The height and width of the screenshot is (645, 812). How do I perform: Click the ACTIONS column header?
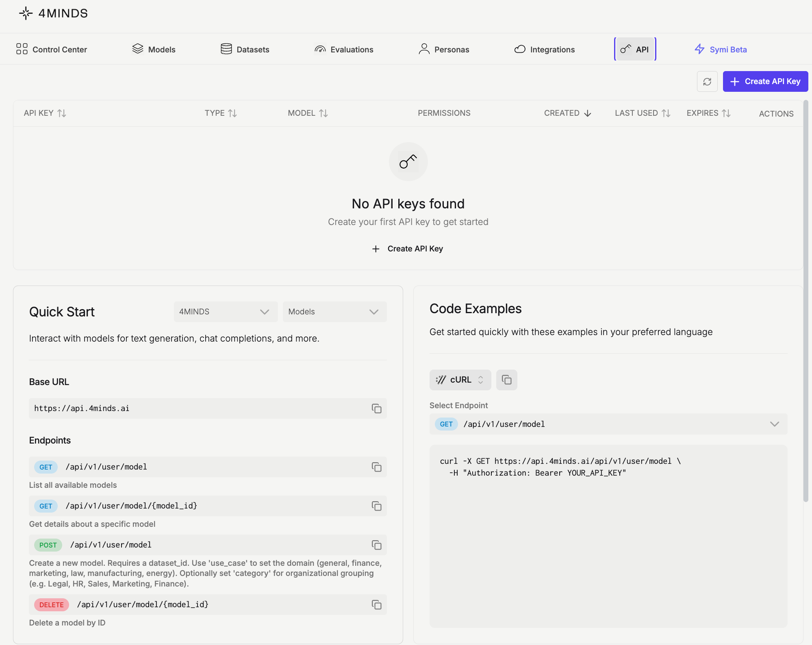click(776, 114)
